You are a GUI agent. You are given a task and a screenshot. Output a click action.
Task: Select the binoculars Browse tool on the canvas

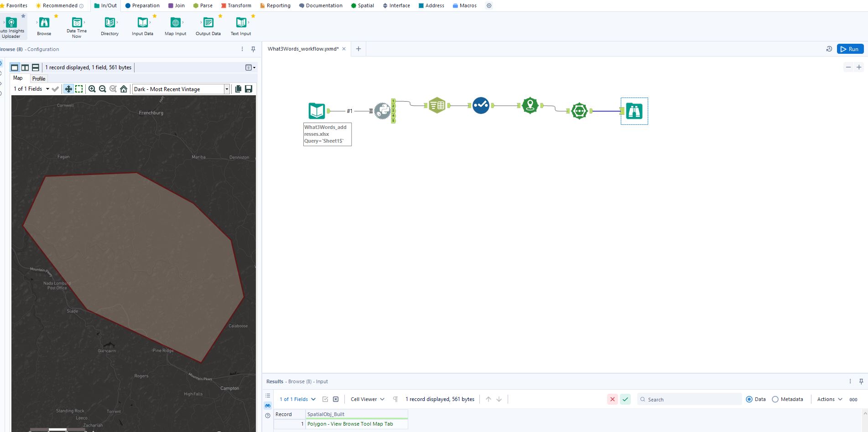pos(634,110)
